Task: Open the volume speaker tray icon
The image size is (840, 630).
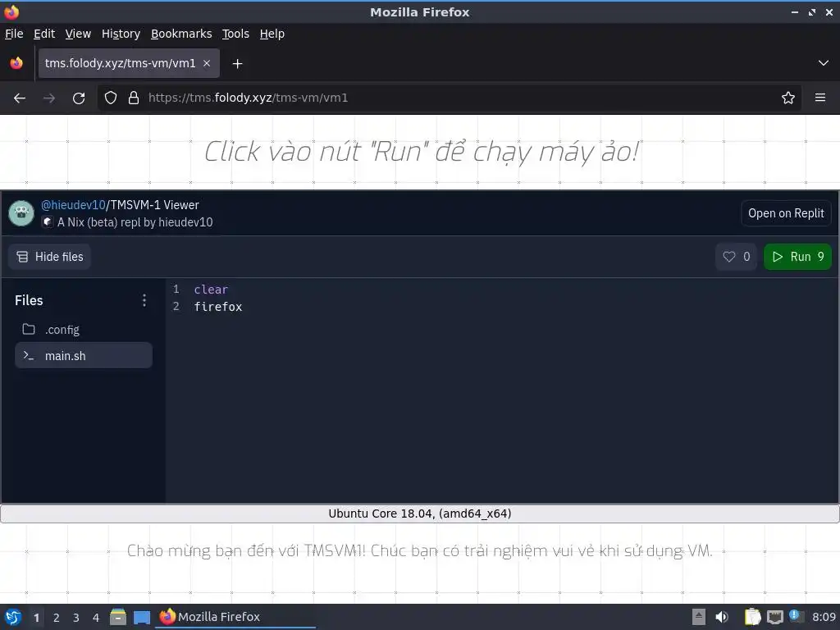Action: tap(722, 617)
